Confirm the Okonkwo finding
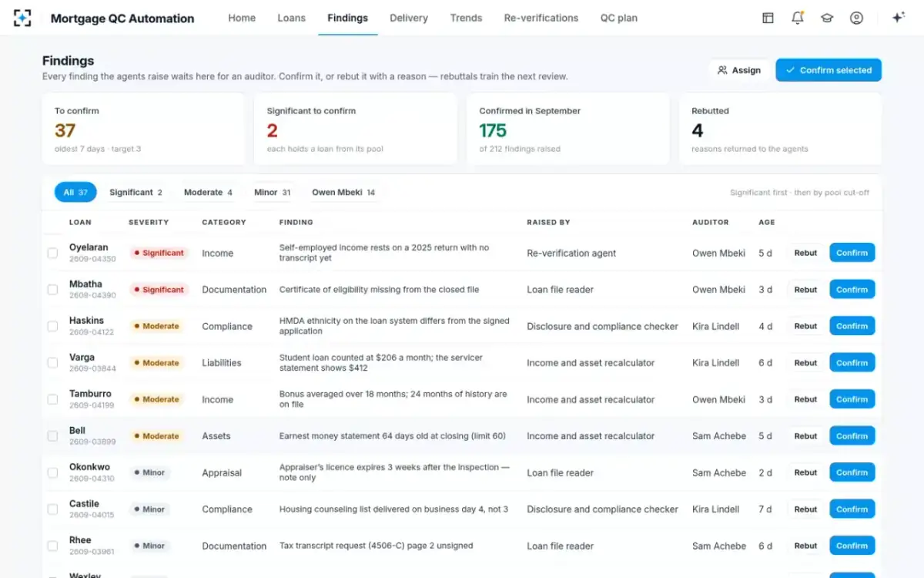 point(852,472)
